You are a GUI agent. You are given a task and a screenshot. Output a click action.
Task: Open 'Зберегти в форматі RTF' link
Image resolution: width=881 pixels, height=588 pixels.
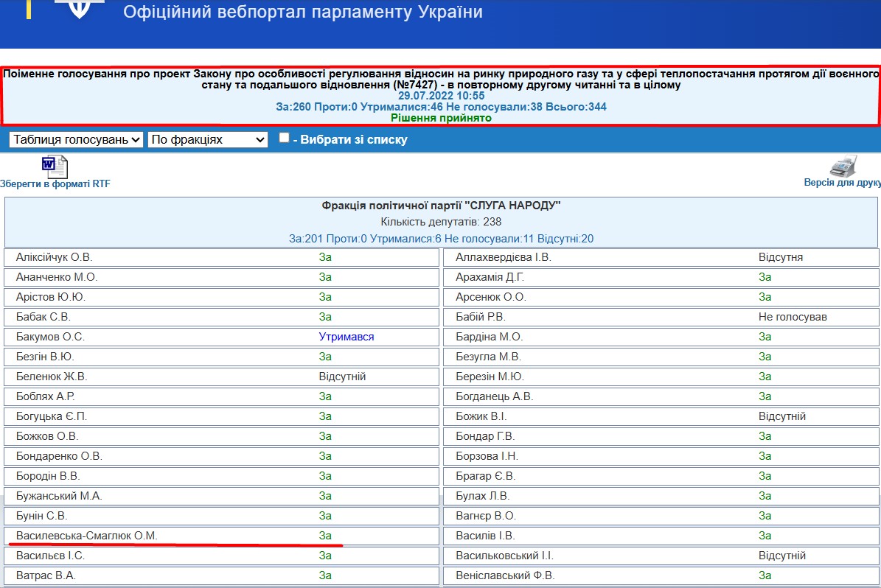tap(55, 183)
